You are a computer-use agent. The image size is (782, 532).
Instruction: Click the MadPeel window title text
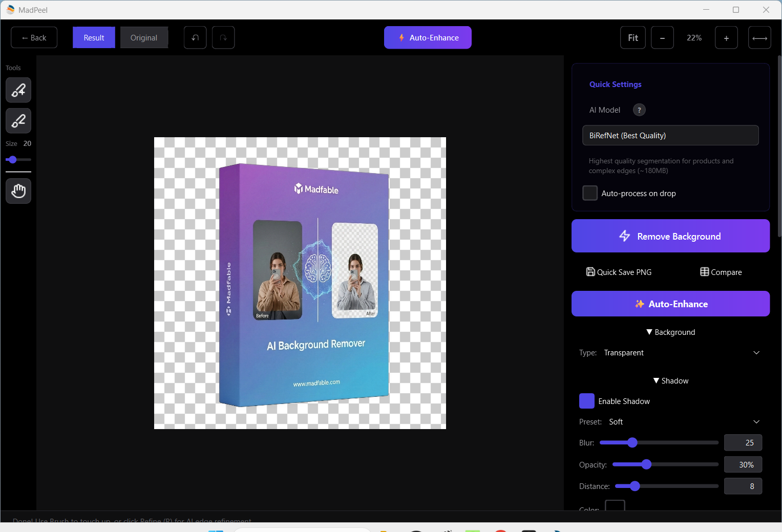coord(33,10)
